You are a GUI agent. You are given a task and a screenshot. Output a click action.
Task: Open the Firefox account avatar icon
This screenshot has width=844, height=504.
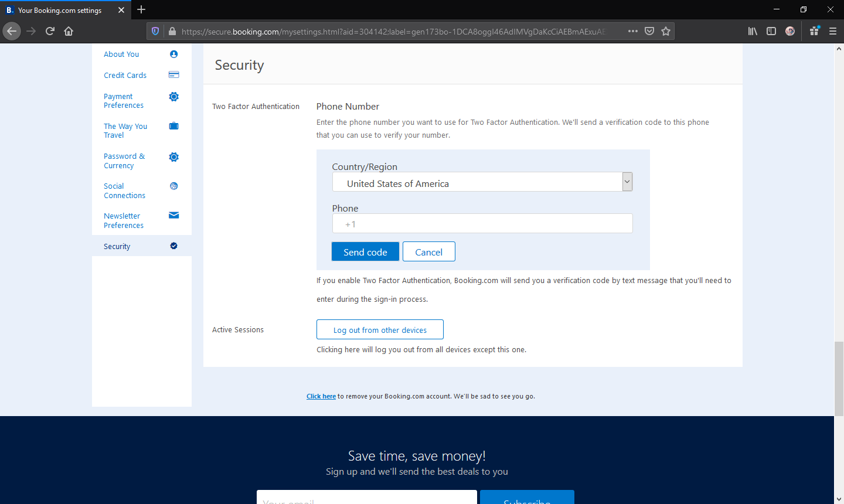pos(790,31)
